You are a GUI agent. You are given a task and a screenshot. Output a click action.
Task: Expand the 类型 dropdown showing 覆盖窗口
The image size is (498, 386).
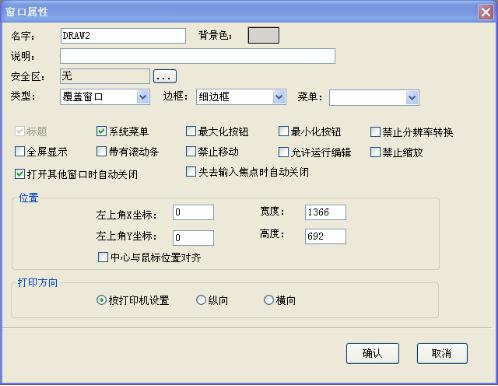click(105, 97)
